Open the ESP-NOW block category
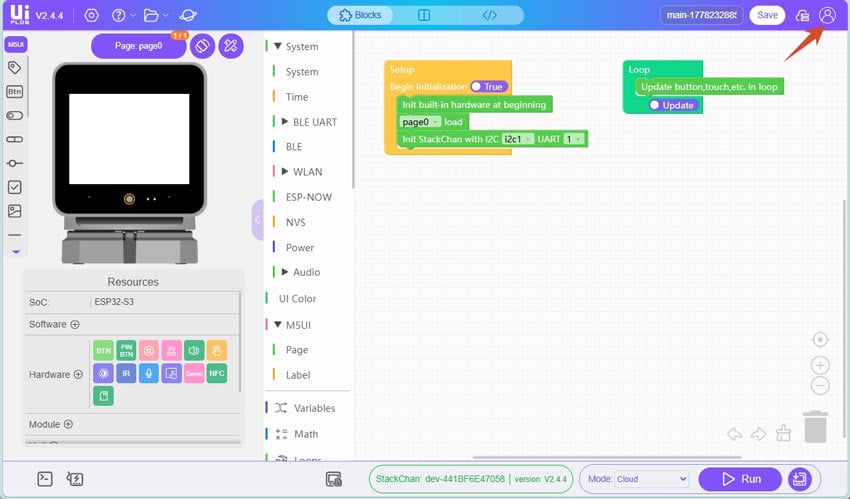This screenshot has height=499, width=850. (x=308, y=197)
